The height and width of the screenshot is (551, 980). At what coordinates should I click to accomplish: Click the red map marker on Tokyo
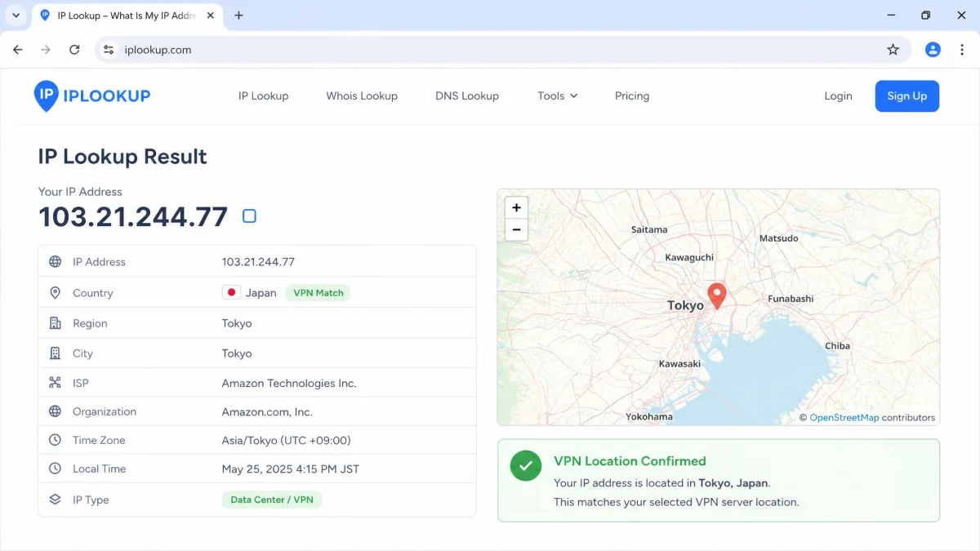pyautogui.click(x=716, y=295)
